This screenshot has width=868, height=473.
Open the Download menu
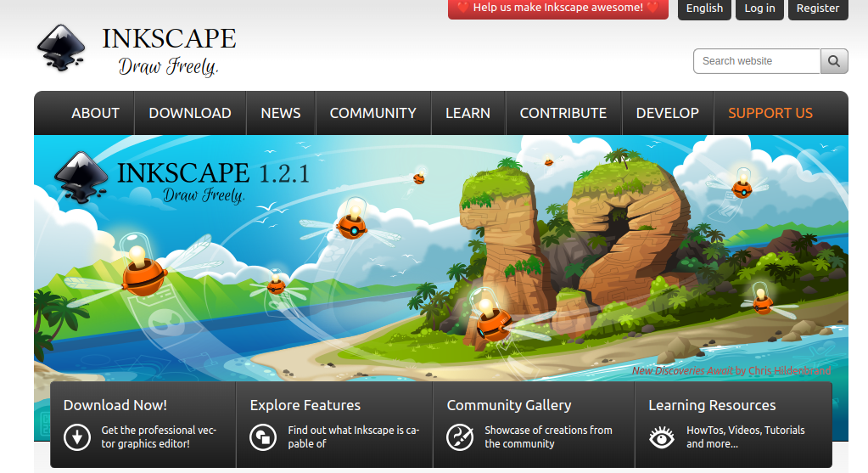click(x=190, y=113)
